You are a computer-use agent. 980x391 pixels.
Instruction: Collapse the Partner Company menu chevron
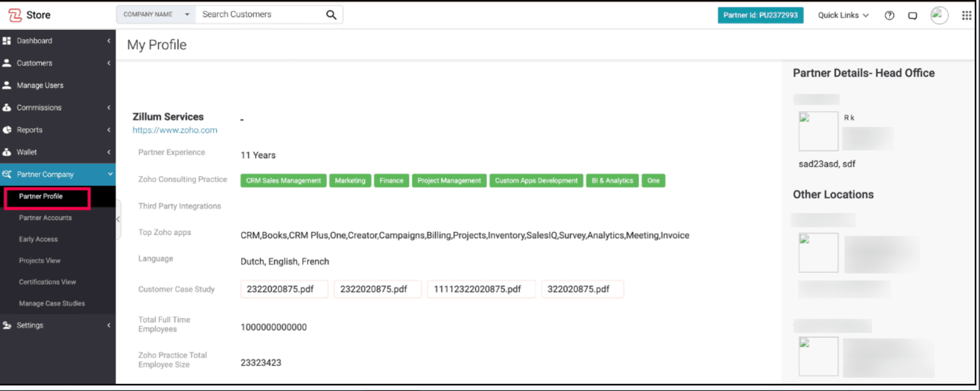pos(110,174)
